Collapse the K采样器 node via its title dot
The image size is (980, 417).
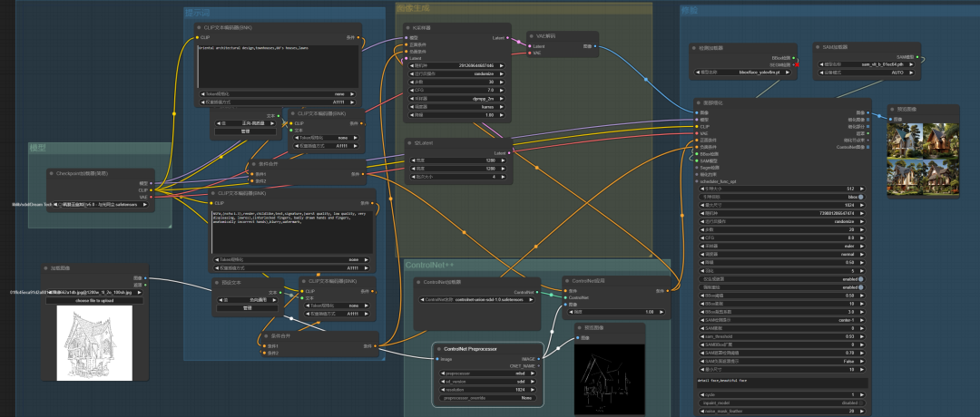pyautogui.click(x=408, y=28)
